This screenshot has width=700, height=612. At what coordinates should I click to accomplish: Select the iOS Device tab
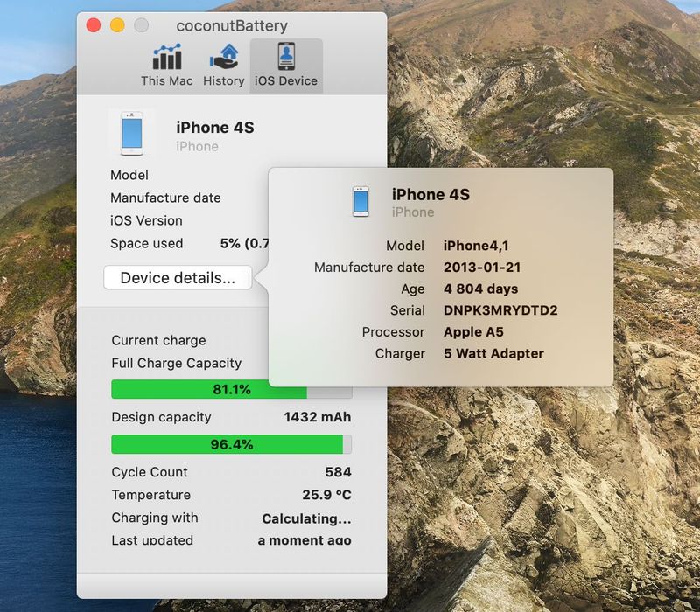click(286, 66)
